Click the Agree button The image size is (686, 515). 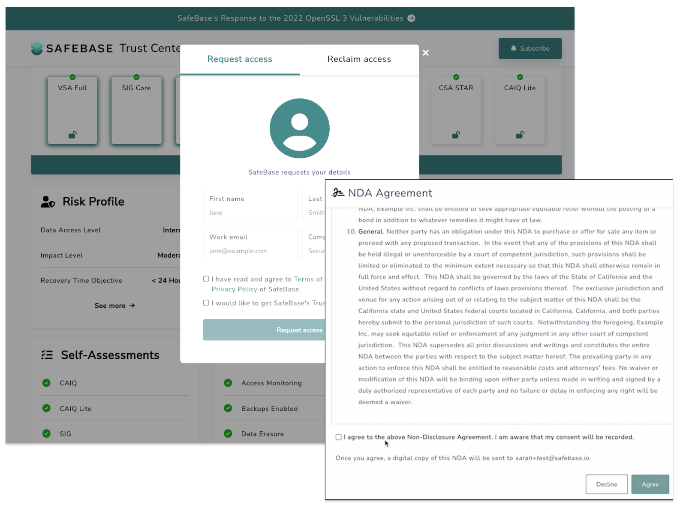(650, 484)
